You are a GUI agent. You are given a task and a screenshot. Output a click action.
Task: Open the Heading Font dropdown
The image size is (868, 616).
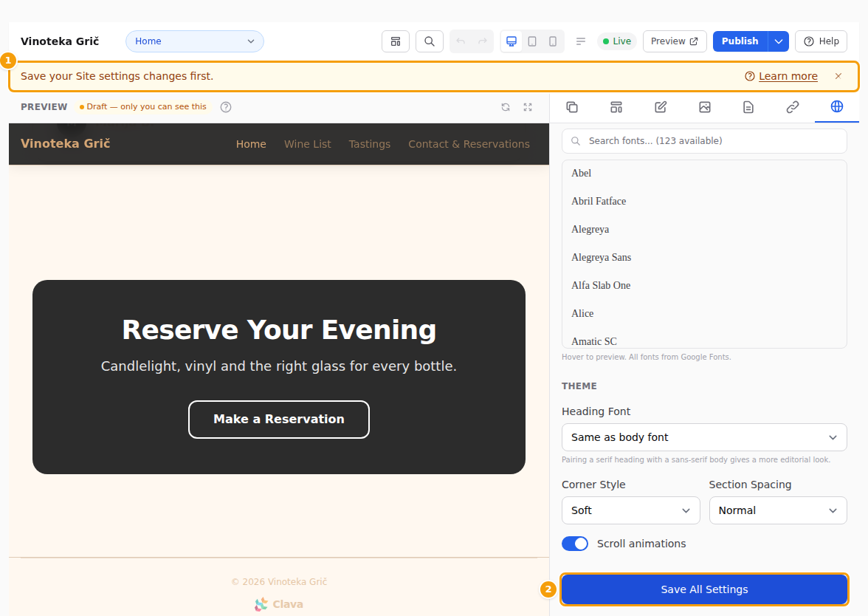[704, 437]
